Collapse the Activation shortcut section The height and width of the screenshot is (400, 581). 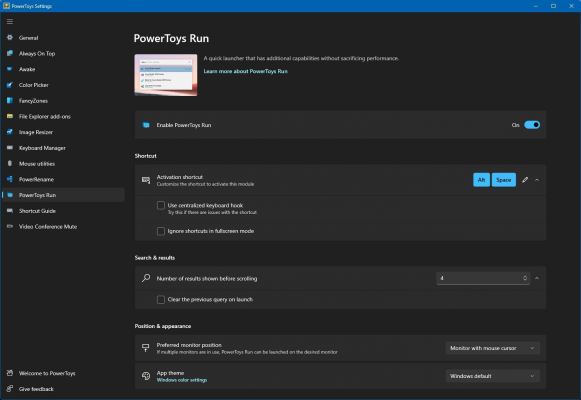point(537,180)
